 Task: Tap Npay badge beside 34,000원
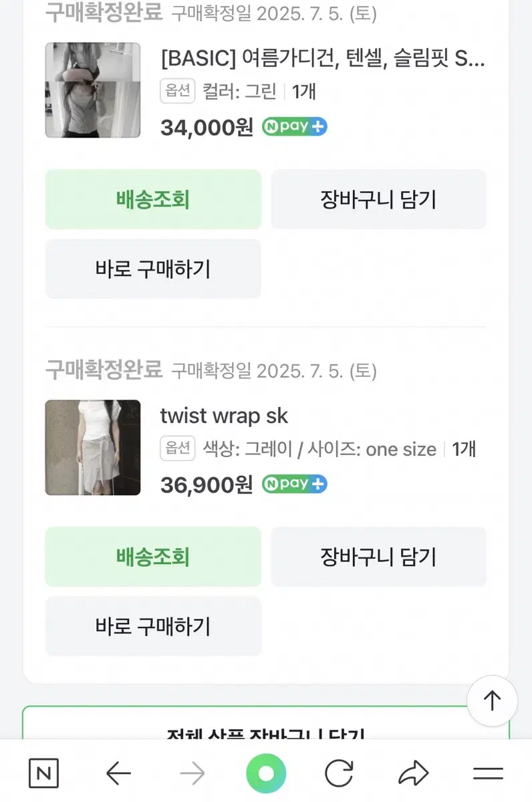(x=294, y=127)
